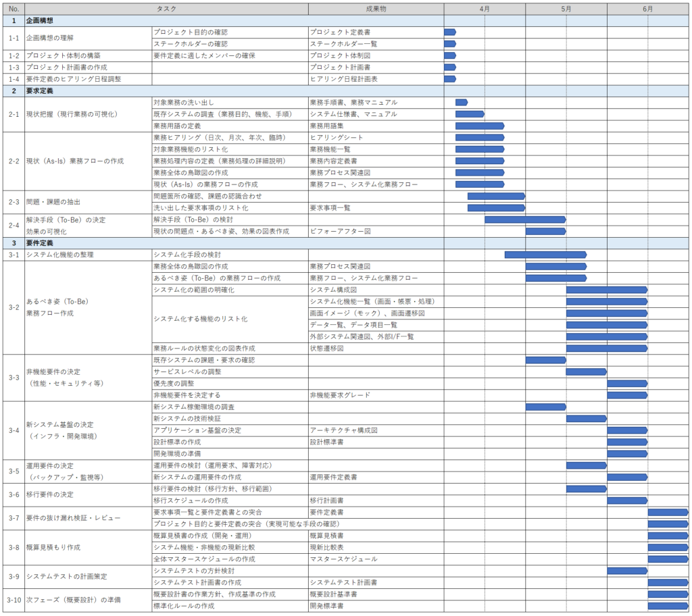
Task: Click the Gantt bar for 移行スケジュールの作成
Action: 627,500
